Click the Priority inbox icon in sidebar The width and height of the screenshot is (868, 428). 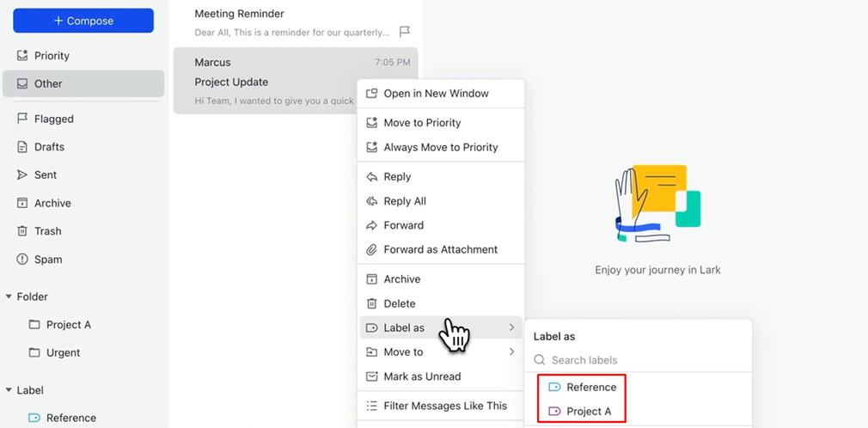22,56
